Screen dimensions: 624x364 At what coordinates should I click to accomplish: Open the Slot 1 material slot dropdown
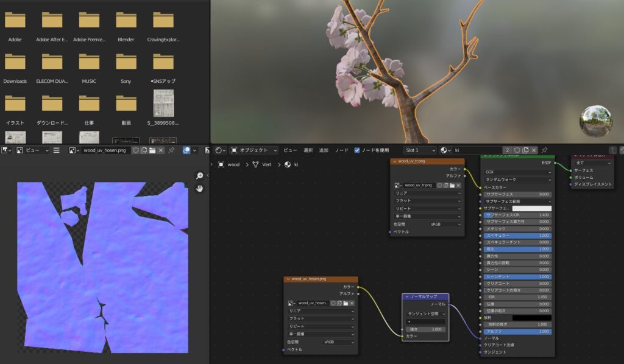(x=420, y=150)
